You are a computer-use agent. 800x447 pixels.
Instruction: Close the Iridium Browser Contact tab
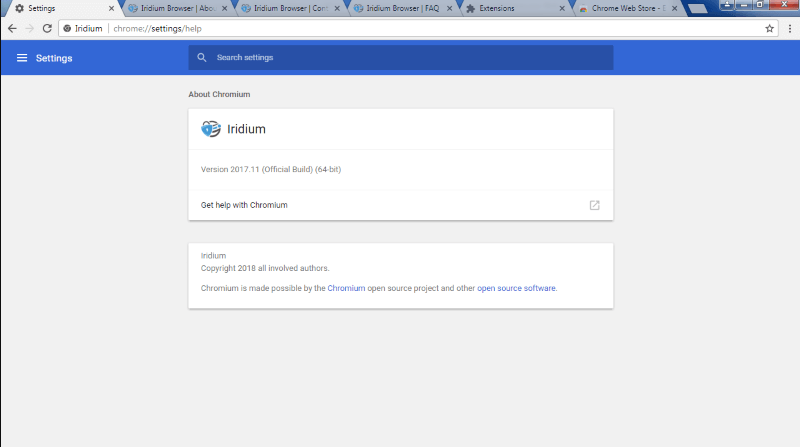click(337, 8)
